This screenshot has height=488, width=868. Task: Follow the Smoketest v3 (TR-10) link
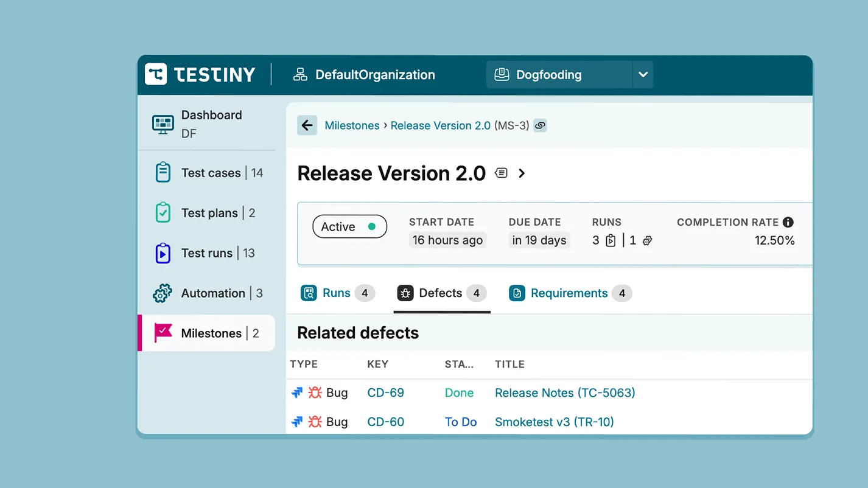(x=554, y=422)
